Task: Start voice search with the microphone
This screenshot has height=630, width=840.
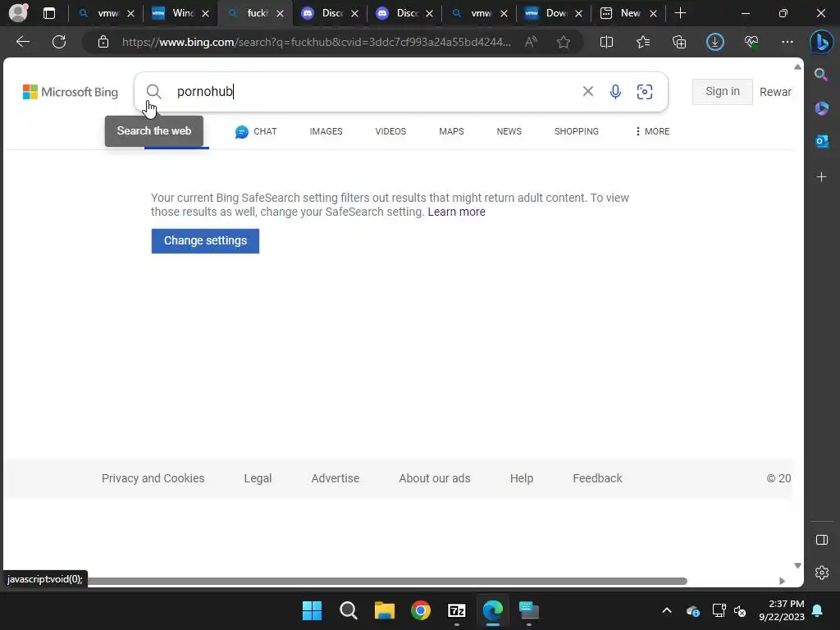Action: coord(615,92)
